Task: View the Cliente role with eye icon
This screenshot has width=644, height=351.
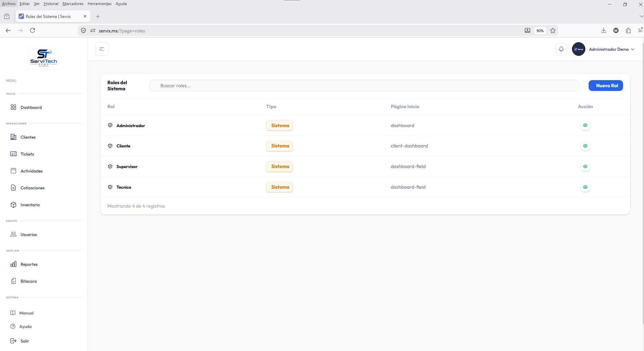Action: tap(585, 146)
